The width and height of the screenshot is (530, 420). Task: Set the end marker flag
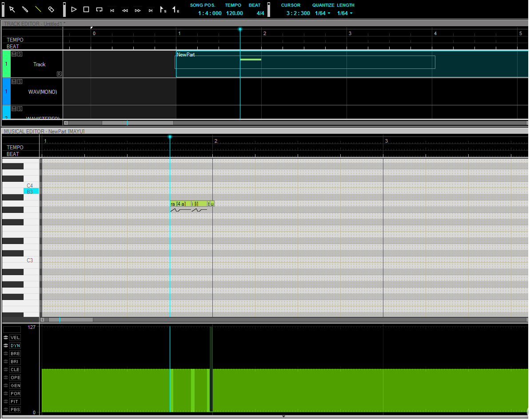click(176, 9)
